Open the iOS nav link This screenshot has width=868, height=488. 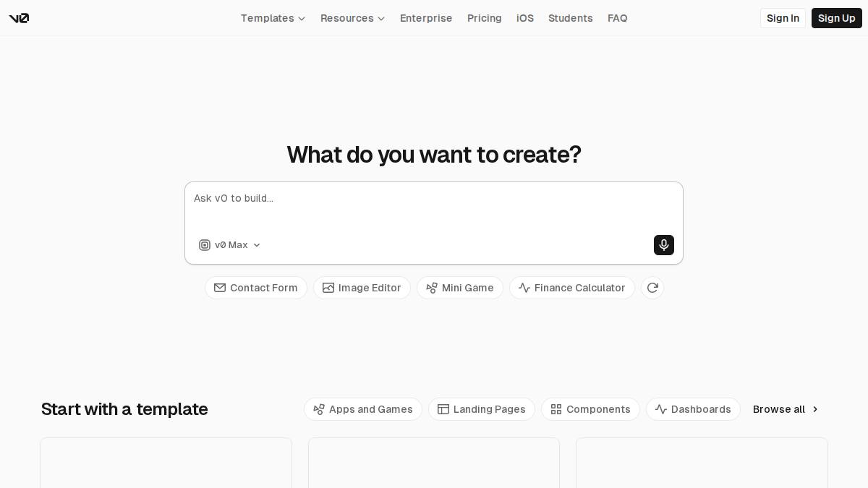[x=525, y=18]
